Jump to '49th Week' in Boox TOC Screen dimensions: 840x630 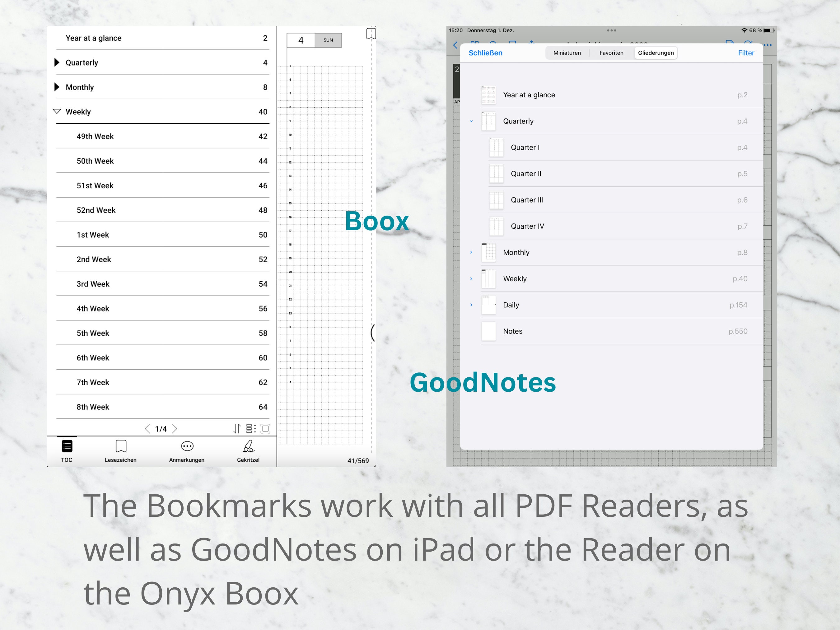click(x=162, y=136)
